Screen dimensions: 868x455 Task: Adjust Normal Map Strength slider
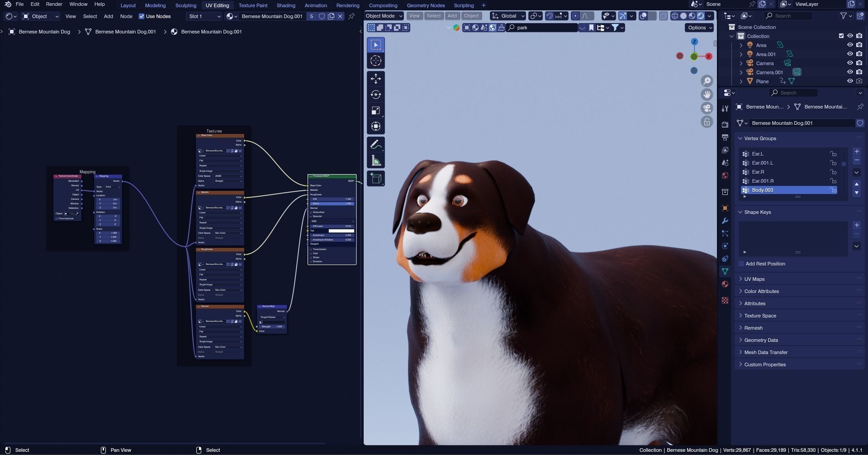(x=272, y=327)
